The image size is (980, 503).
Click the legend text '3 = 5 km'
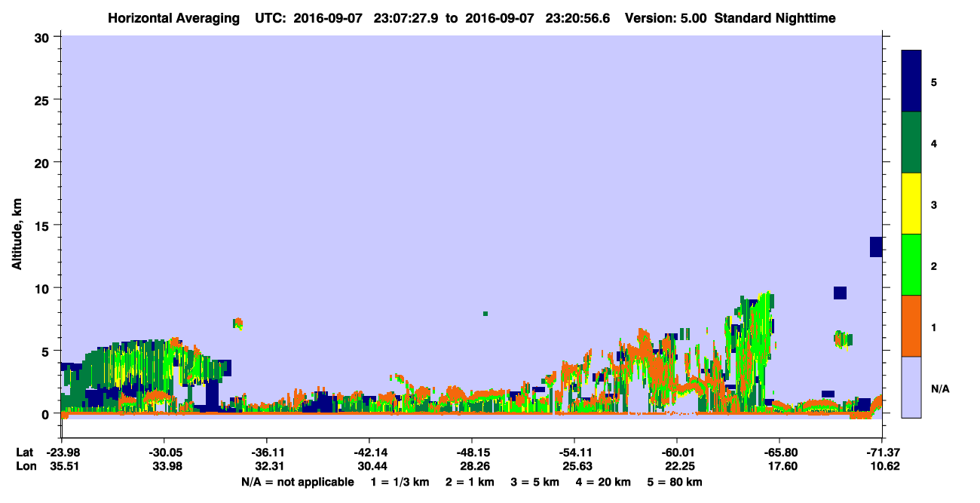click(x=534, y=482)
